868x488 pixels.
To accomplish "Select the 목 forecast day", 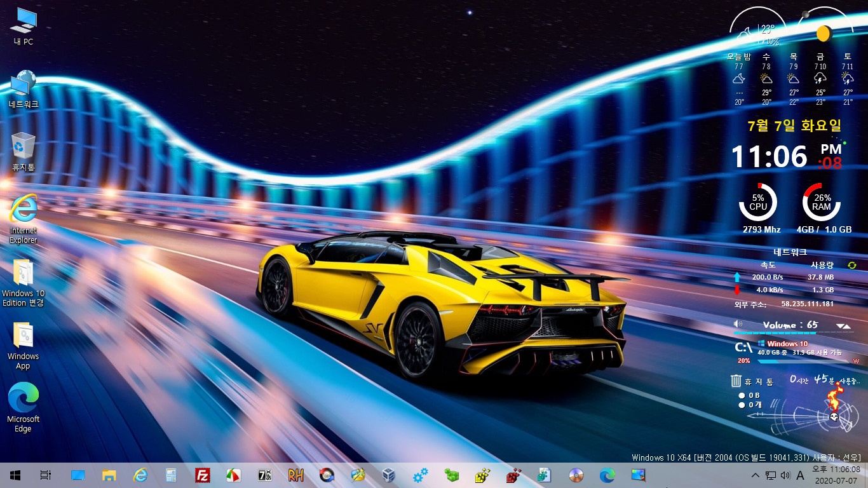I will [794, 79].
